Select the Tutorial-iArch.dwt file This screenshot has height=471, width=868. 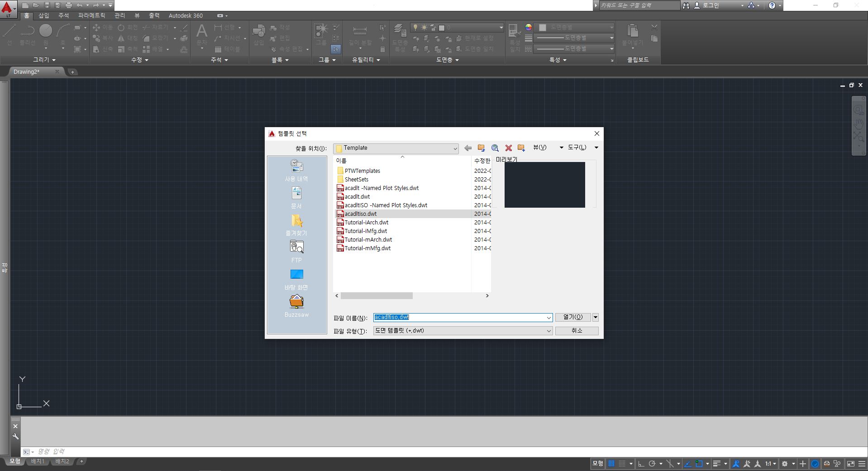pyautogui.click(x=366, y=223)
